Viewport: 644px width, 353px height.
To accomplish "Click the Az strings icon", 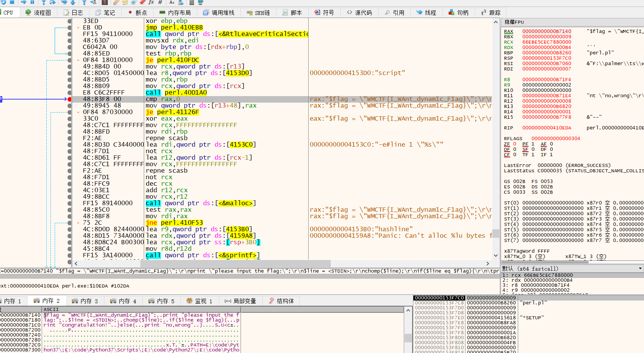I will pos(172,3).
